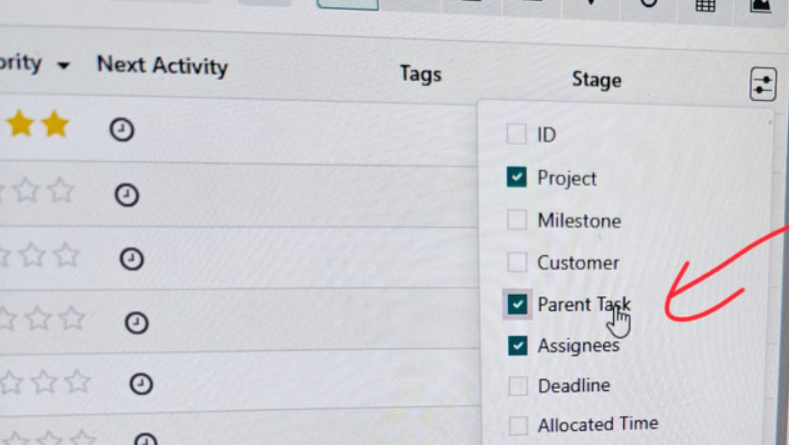This screenshot has height=445, width=789.
Task: Tick the Deadline column checkbox
Action: pyautogui.click(x=517, y=386)
